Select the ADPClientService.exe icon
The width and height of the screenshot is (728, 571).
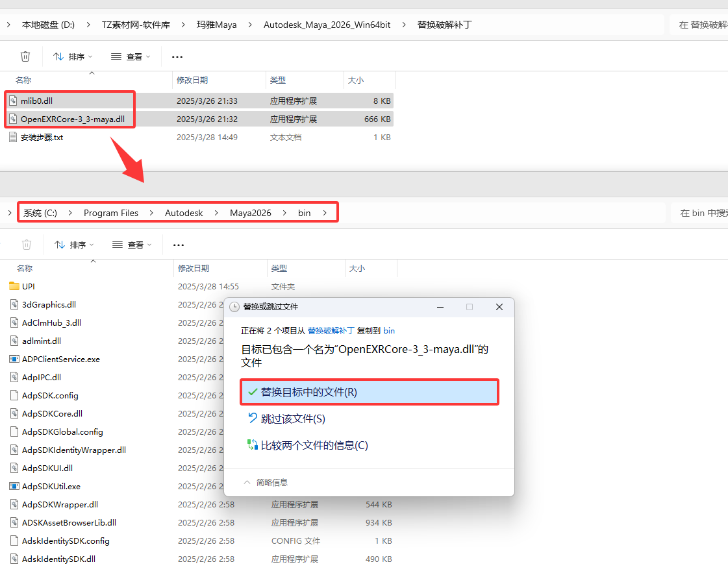pos(14,359)
